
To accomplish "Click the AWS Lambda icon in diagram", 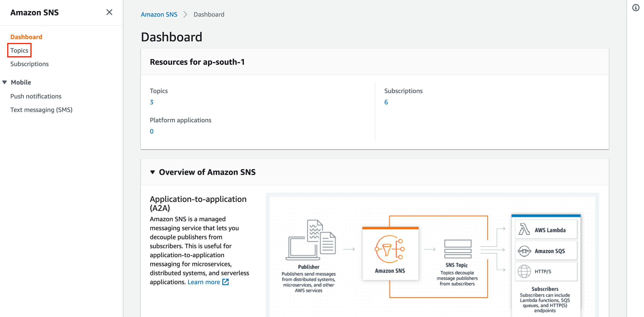I will click(x=524, y=229).
